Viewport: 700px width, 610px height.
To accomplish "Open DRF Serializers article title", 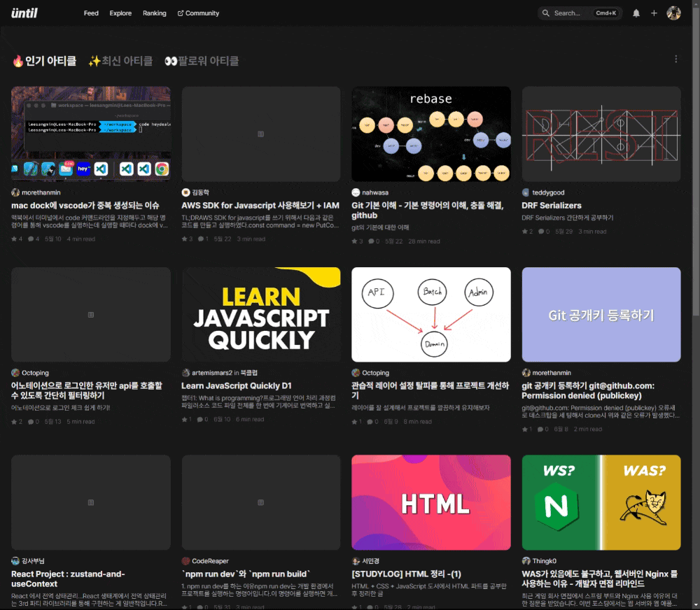I will tap(552, 205).
